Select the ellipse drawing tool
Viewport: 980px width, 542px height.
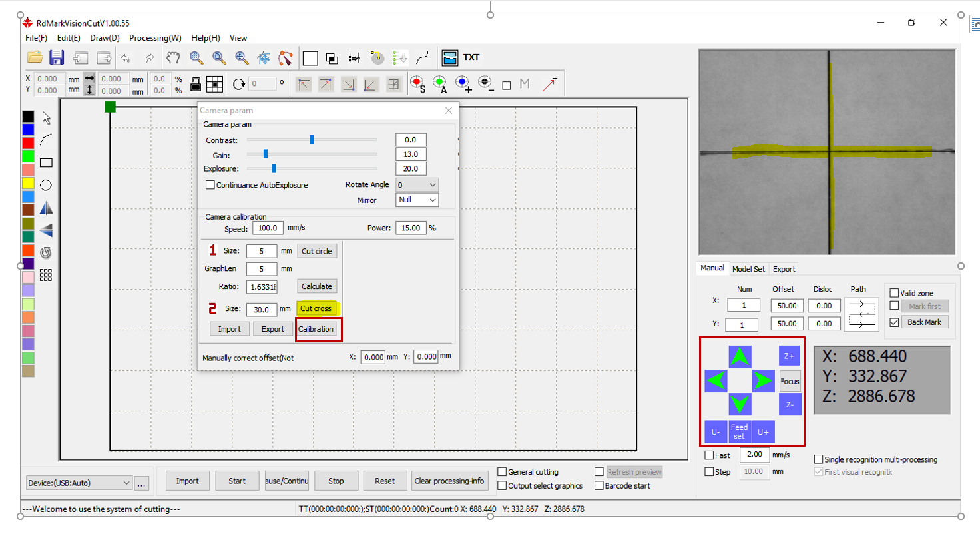point(46,185)
